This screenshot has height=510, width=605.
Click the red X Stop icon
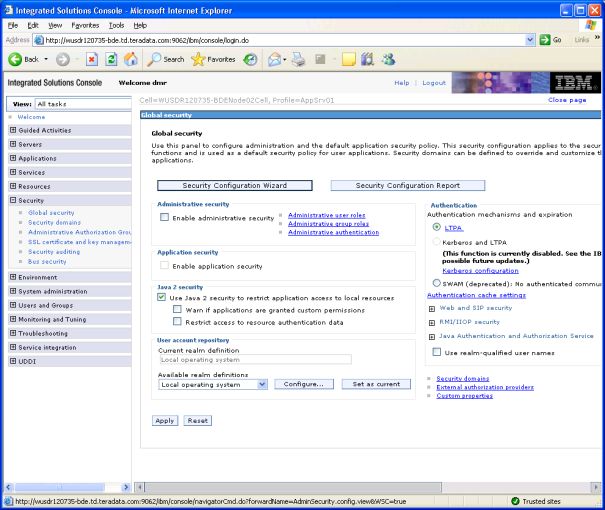91,59
